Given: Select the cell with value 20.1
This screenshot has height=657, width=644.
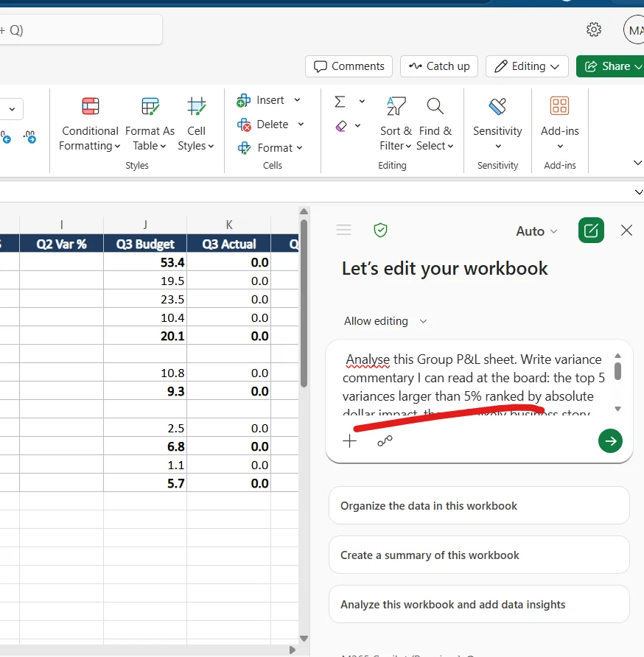Looking at the screenshot, I should coord(145,336).
